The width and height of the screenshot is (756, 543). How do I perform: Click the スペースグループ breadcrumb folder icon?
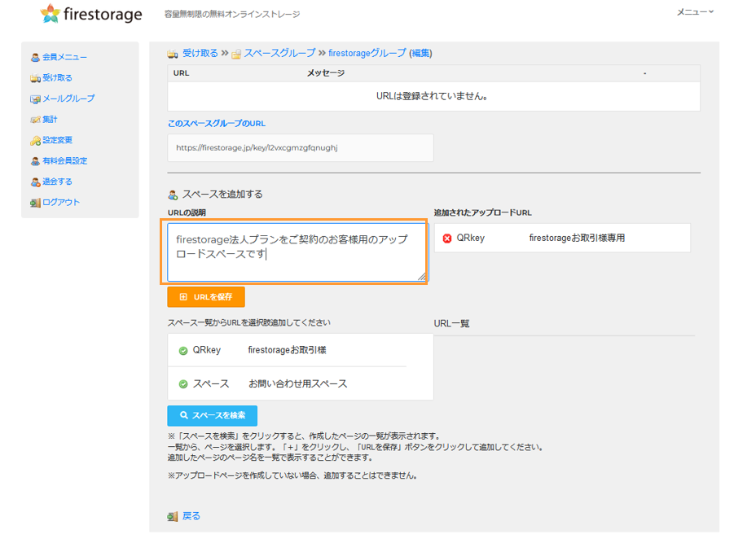click(236, 55)
